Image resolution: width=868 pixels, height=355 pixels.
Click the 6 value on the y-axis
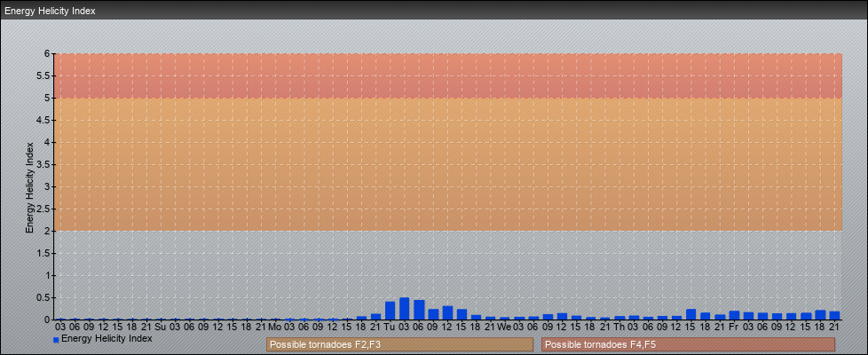click(46, 53)
